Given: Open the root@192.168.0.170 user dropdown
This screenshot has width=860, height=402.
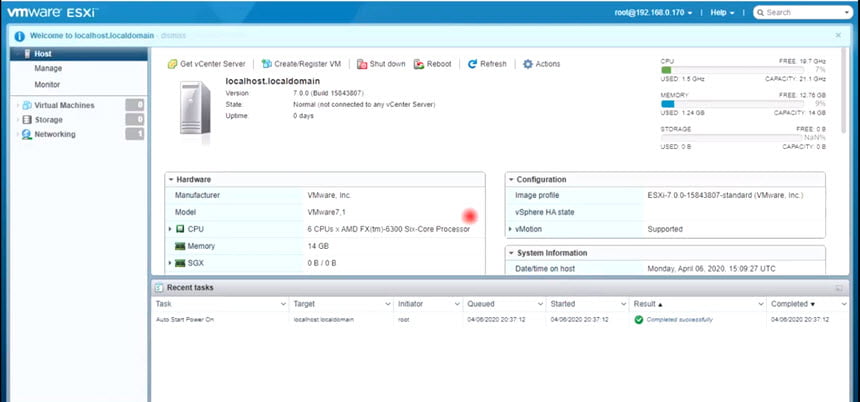Looking at the screenshot, I should (653, 12).
